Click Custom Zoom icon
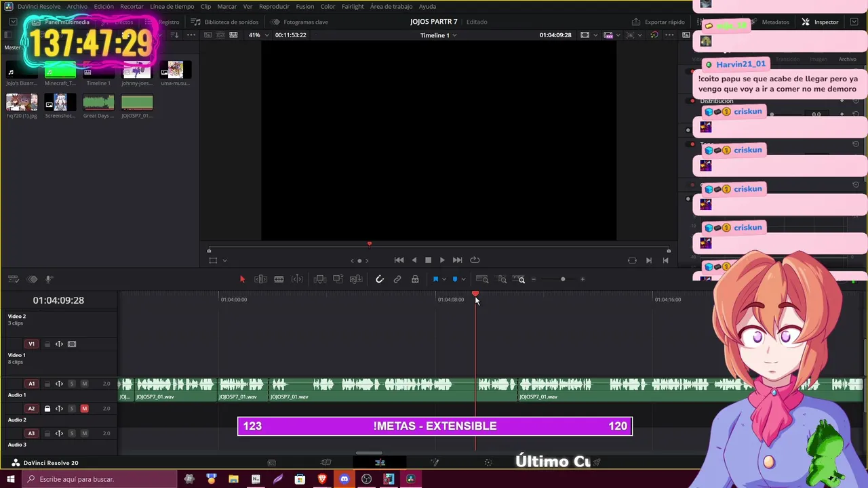Viewport: 868px width, 488px height. coord(519,279)
